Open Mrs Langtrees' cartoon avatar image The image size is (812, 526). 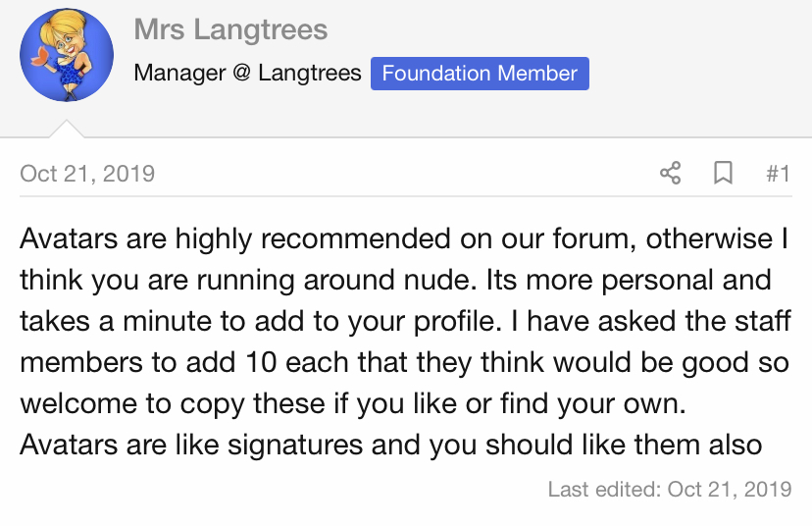(x=67, y=54)
